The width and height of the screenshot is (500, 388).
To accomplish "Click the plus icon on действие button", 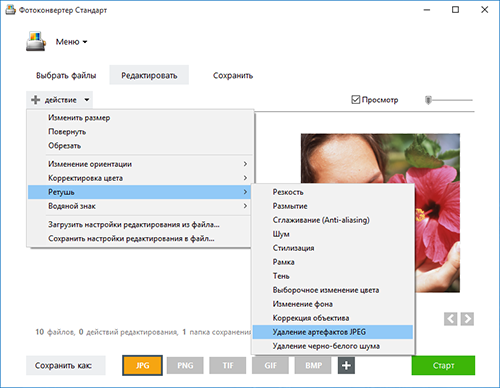I will click(36, 100).
